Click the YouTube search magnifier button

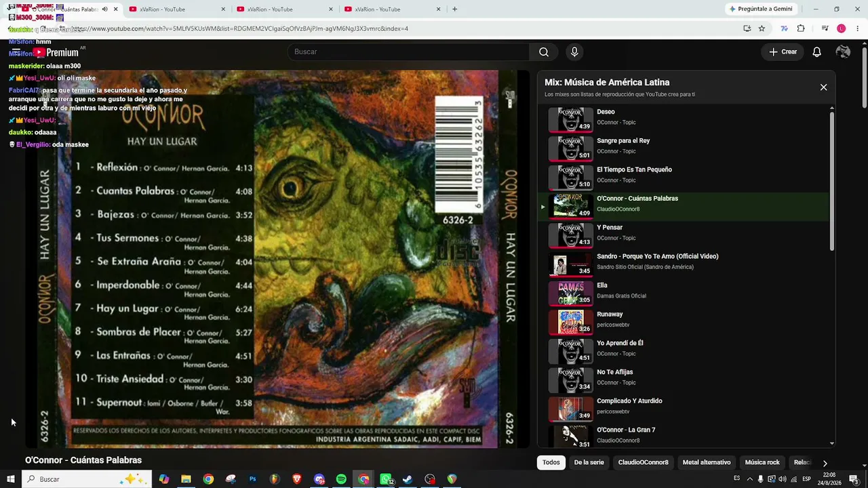pyautogui.click(x=544, y=52)
